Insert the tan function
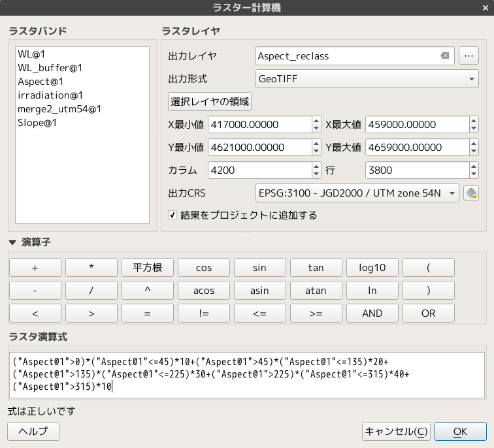Image resolution: width=494 pixels, height=448 pixels. pyautogui.click(x=316, y=268)
